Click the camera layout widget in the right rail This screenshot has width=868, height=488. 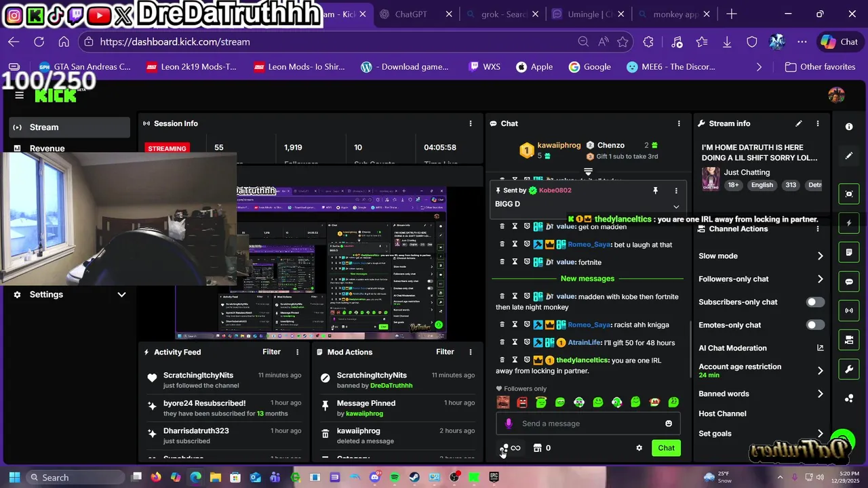point(849,340)
